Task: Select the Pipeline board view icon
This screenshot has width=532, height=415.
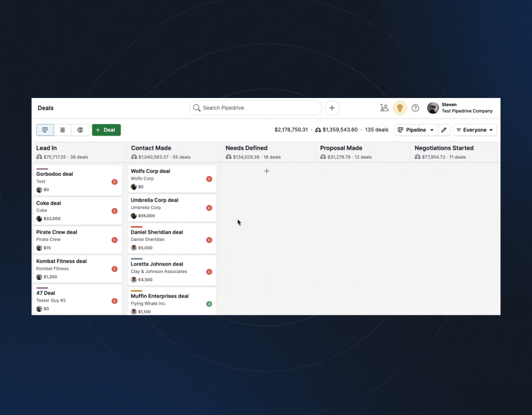Action: pyautogui.click(x=45, y=129)
